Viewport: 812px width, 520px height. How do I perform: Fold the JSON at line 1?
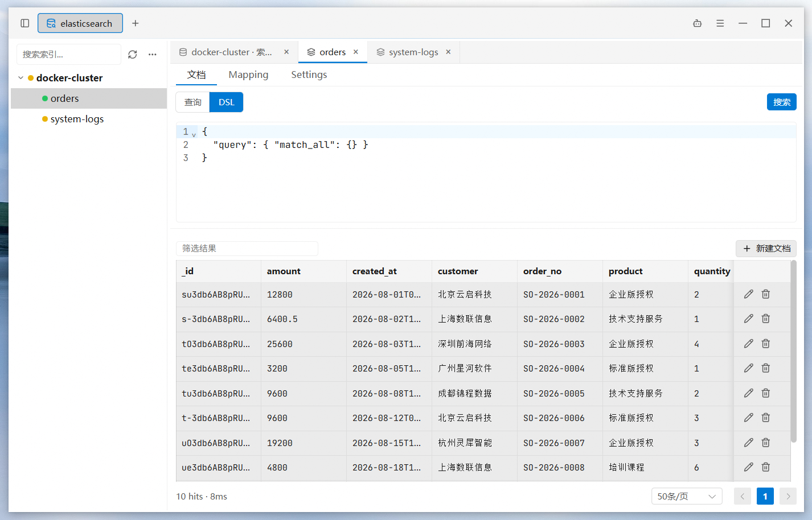(x=194, y=134)
